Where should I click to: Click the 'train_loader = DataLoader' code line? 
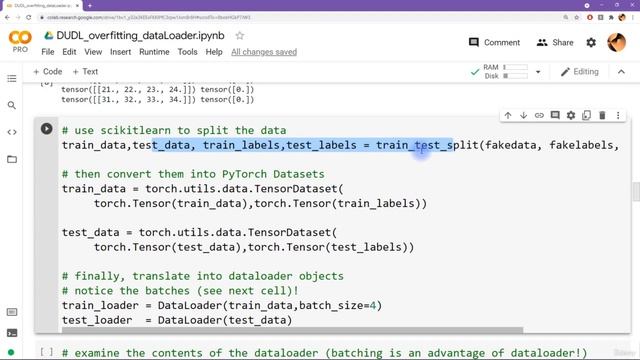coord(222,305)
